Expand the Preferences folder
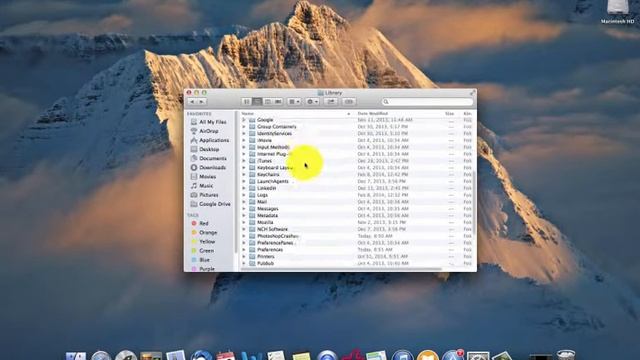Viewport: 640px width, 360px height. pyautogui.click(x=244, y=250)
